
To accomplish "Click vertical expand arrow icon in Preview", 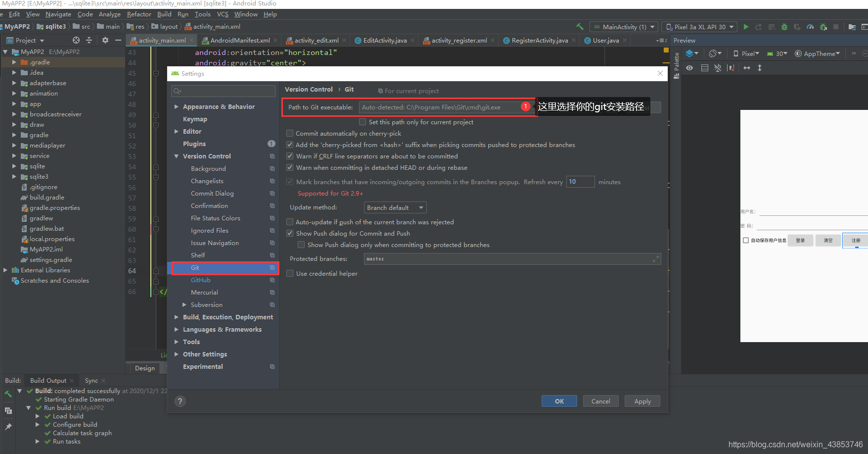I will [x=760, y=68].
